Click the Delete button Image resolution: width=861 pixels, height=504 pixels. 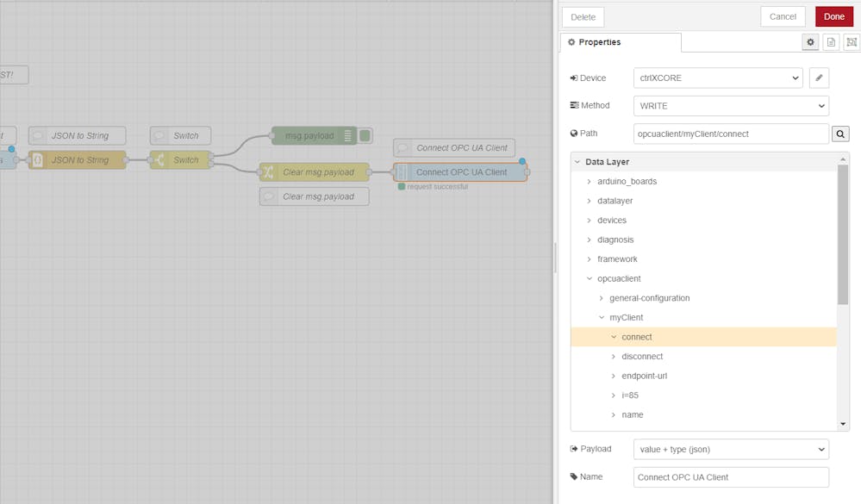pyautogui.click(x=583, y=17)
